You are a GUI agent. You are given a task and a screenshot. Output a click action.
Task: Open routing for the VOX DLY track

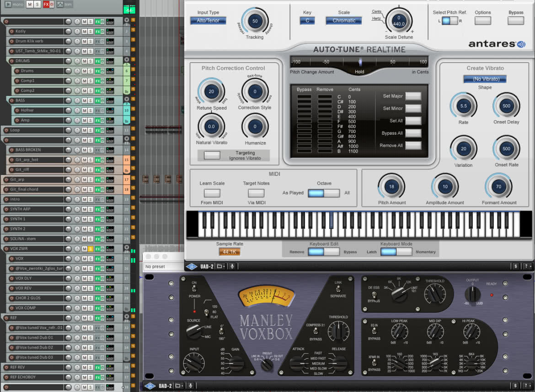(110, 279)
